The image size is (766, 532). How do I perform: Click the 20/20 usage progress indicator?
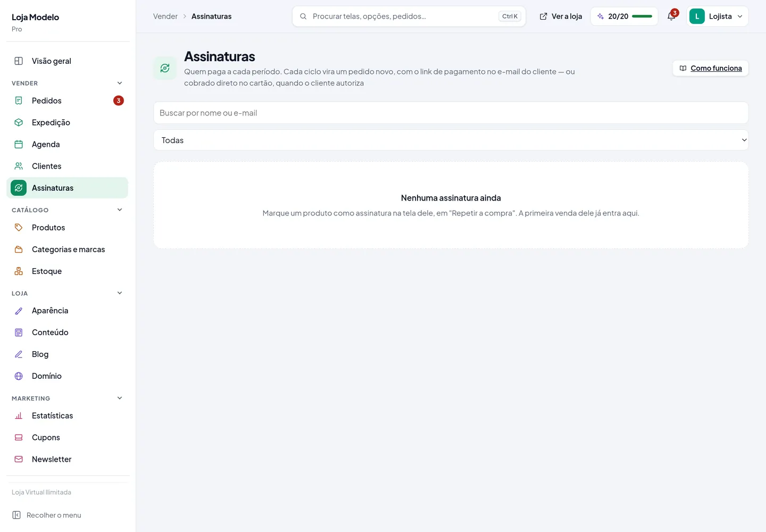pyautogui.click(x=625, y=16)
